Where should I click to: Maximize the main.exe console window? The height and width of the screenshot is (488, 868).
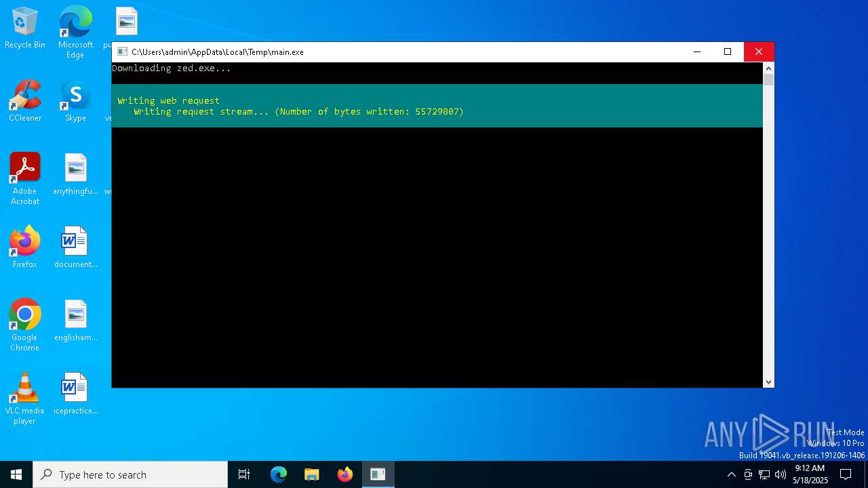[728, 52]
